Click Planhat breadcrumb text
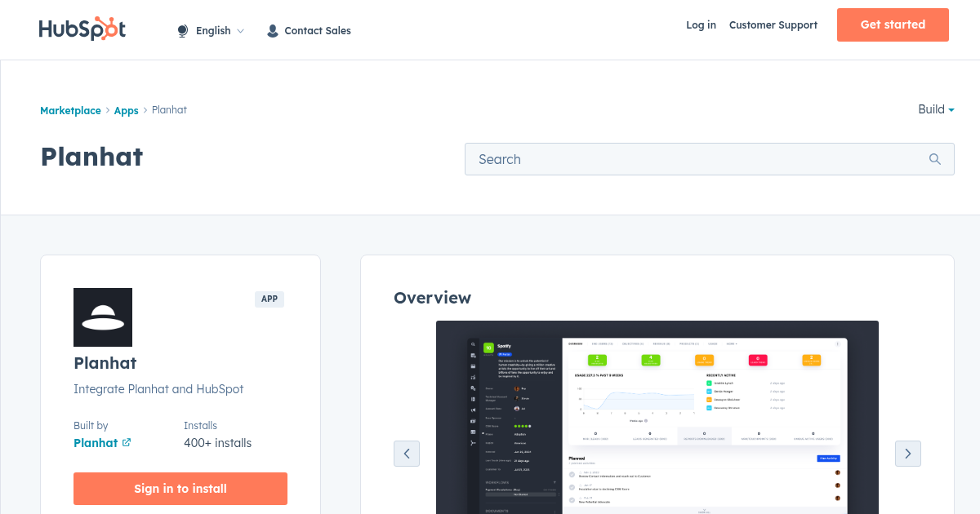 [169, 110]
